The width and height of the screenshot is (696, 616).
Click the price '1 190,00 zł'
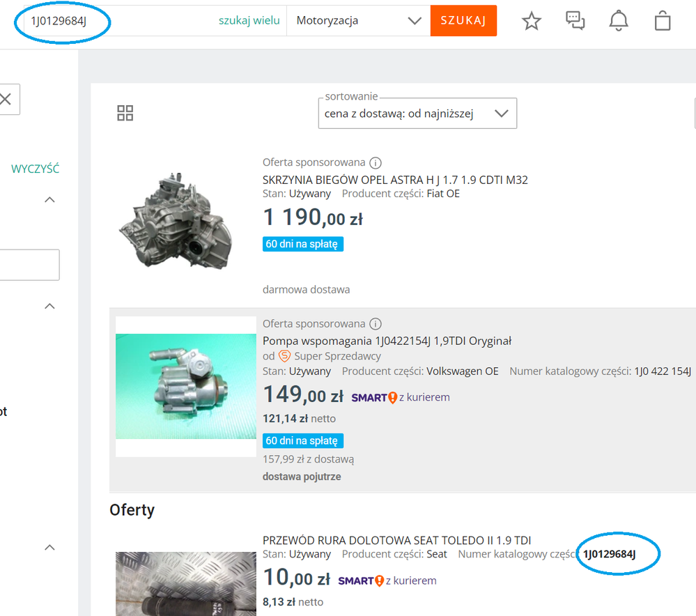tap(313, 217)
